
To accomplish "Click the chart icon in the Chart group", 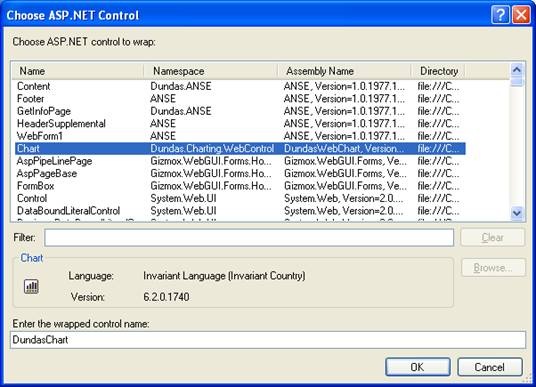I will coord(31,286).
